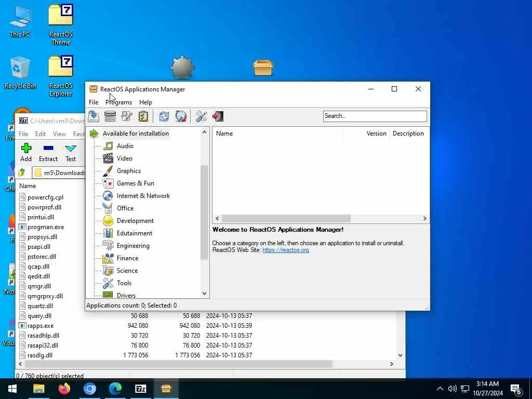Click the Exit toolbar icon with the red arrow
Screen dimensions: 532x399
[x=218, y=116]
